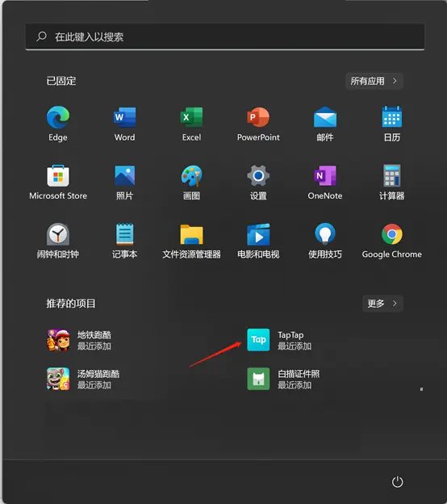
Task: Click the 在此键入以搜索 search field
Action: point(225,36)
